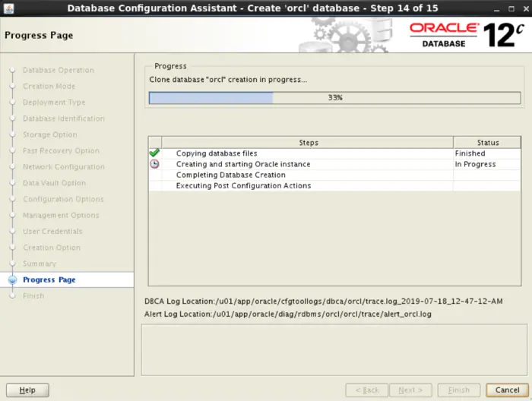The height and width of the screenshot is (401, 532).
Task: Select Management Options step in sidebar
Action: (61, 215)
